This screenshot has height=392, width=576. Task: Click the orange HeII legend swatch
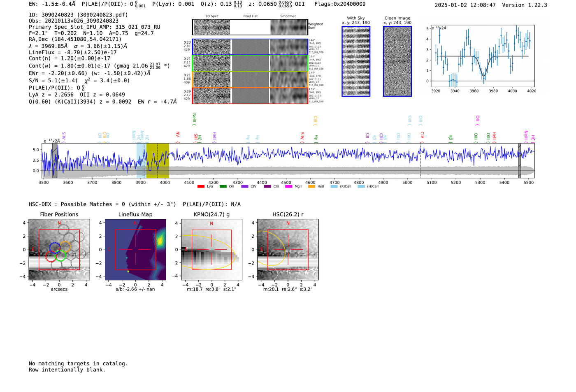[x=311, y=186]
